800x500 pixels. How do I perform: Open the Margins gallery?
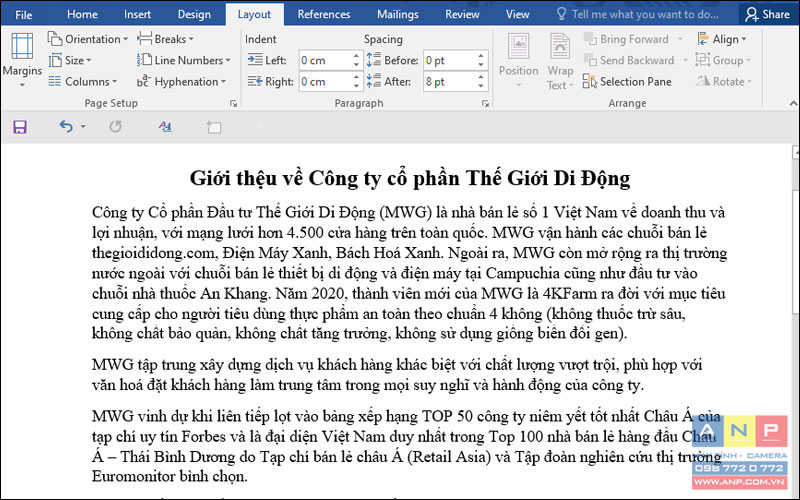click(x=21, y=60)
